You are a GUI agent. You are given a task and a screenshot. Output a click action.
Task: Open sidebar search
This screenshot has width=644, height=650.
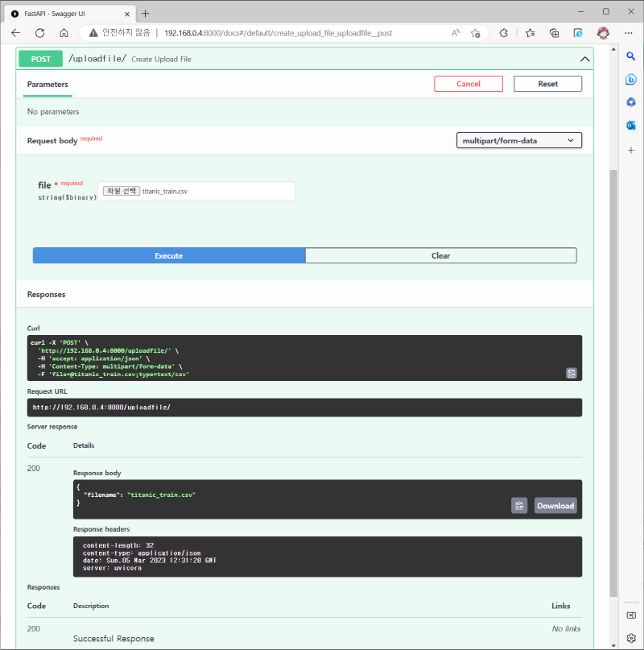coord(631,56)
